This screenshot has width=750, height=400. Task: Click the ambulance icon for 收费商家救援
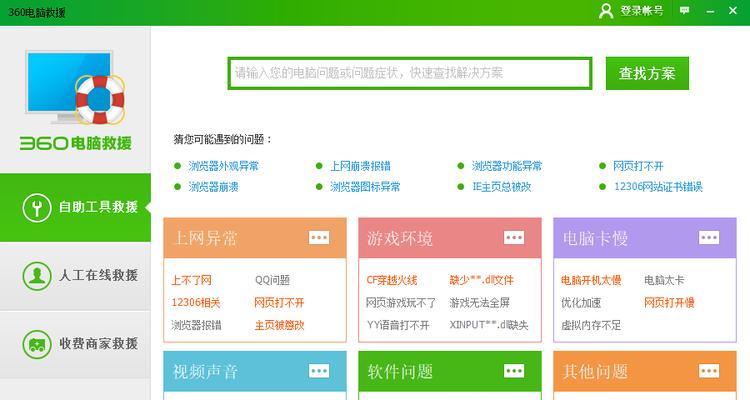37,344
